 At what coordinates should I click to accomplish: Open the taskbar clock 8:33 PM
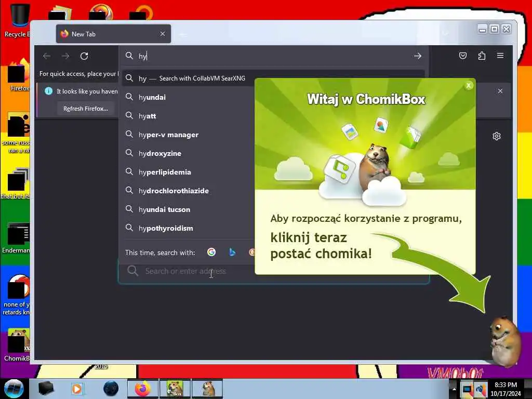[506, 389]
